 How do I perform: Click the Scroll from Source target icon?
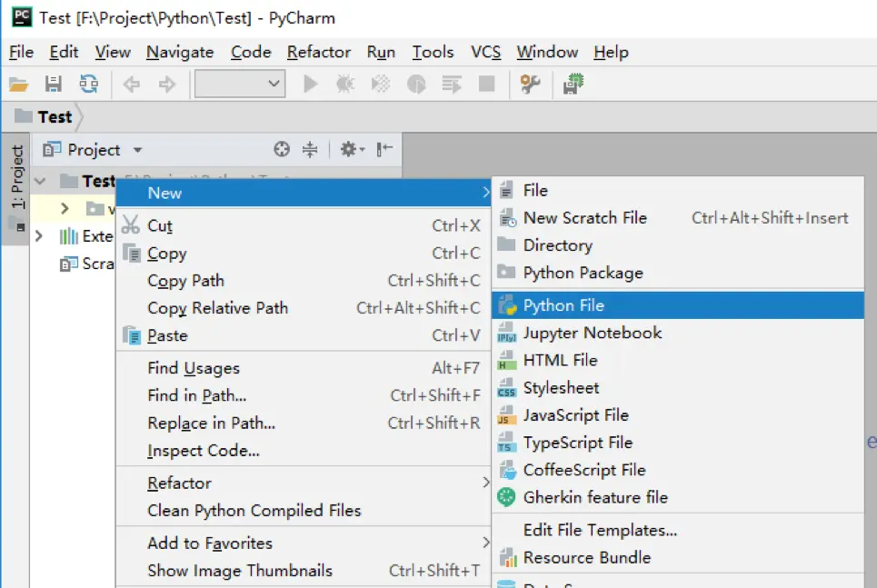[282, 149]
